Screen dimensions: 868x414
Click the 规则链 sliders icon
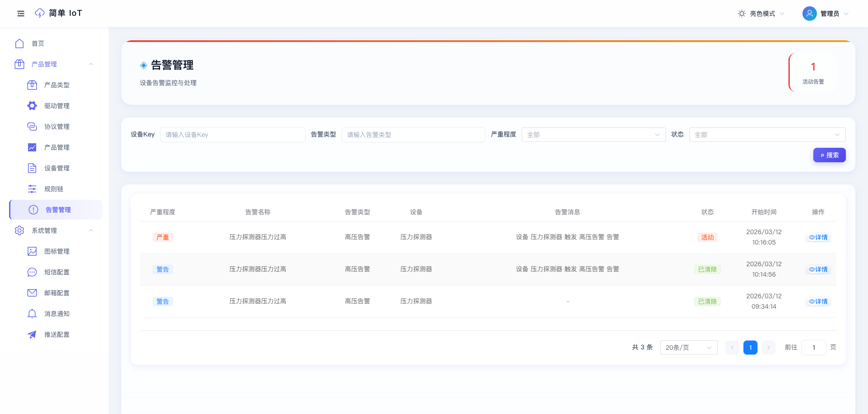tap(32, 189)
